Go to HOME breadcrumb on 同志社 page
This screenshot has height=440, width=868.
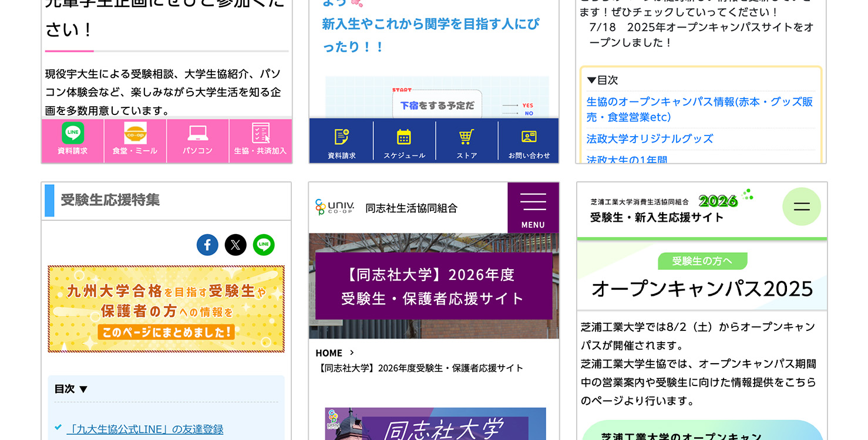329,353
